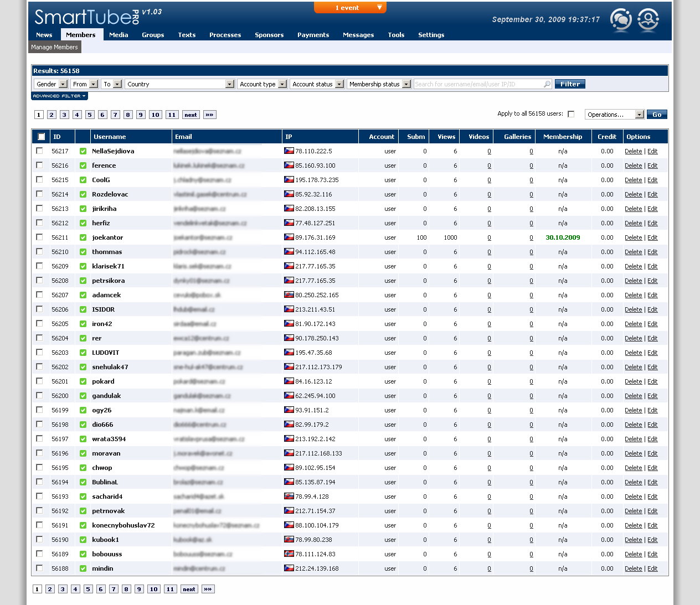The height and width of the screenshot is (605, 700).
Task: Click the Go button
Action: (x=657, y=115)
